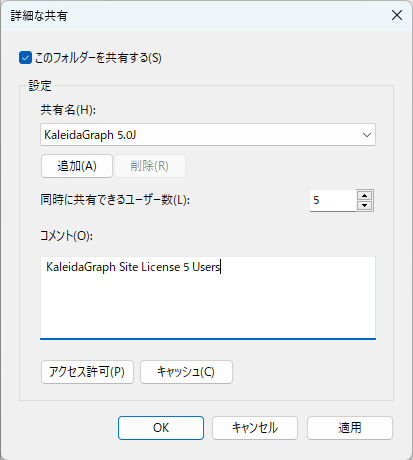Focus the simultaneous user count field

coord(333,200)
